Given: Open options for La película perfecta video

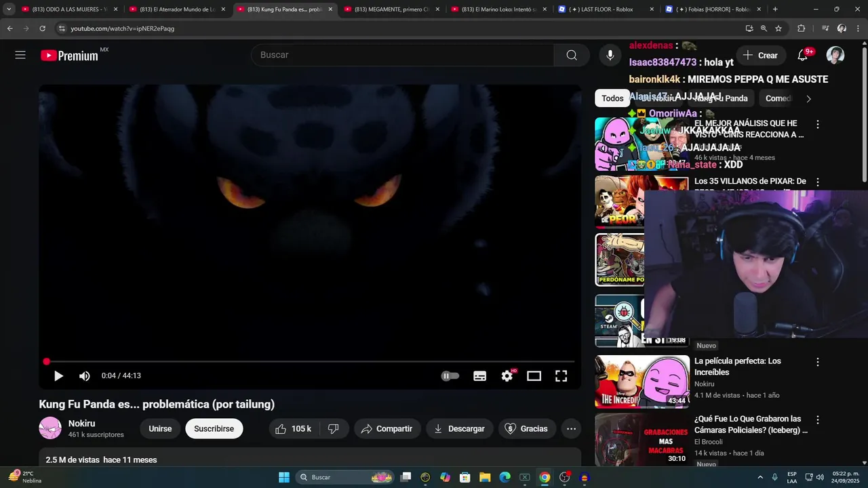Looking at the screenshot, I should pos(818,363).
